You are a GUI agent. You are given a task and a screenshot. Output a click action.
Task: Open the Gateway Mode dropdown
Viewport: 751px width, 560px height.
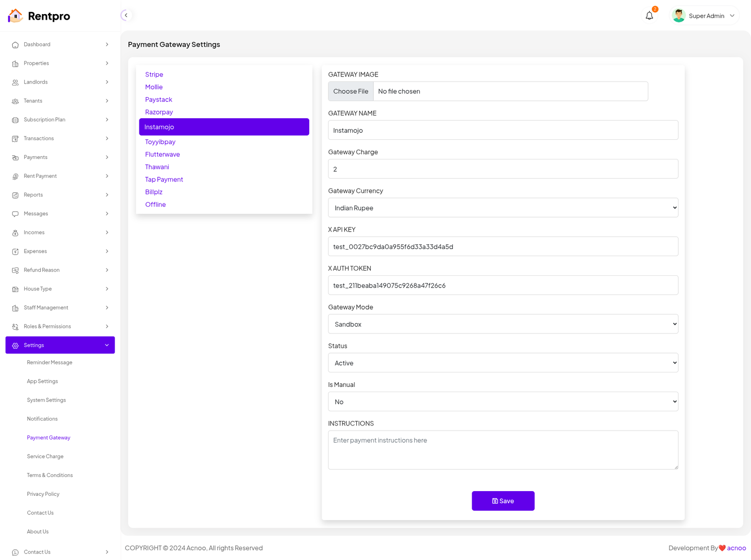click(x=503, y=324)
